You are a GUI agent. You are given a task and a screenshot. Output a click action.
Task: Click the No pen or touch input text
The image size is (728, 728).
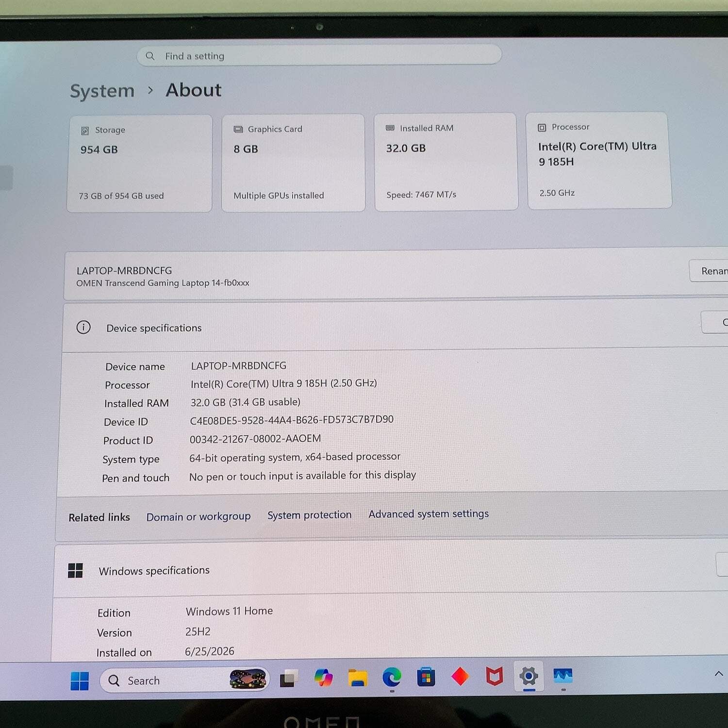point(302,476)
